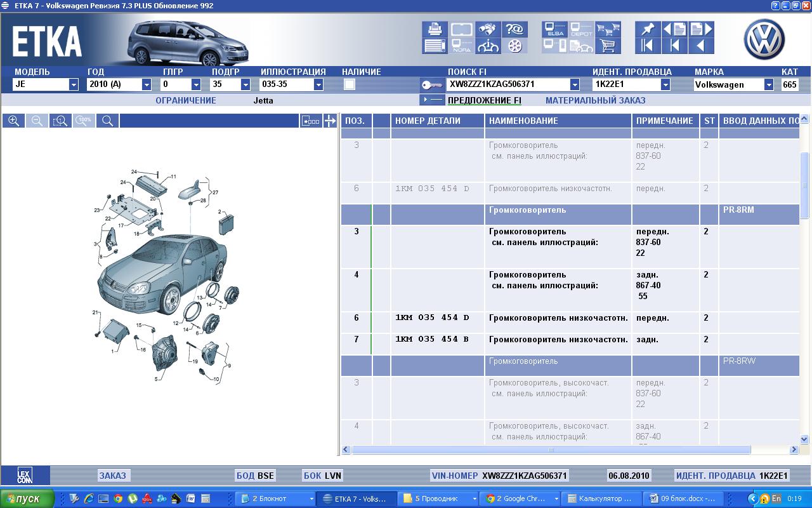The height and width of the screenshot is (508, 812).
Task: Open the МОДЕЛЬ dropdown showing JE
Action: pos(74,84)
